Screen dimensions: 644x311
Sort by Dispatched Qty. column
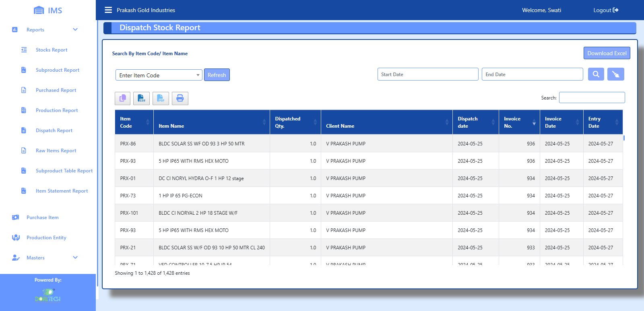295,122
